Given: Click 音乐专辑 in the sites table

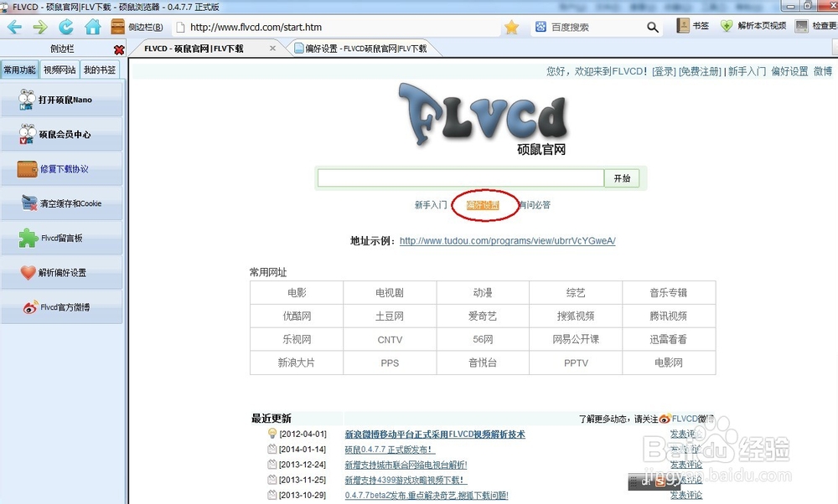Looking at the screenshot, I should 669,292.
